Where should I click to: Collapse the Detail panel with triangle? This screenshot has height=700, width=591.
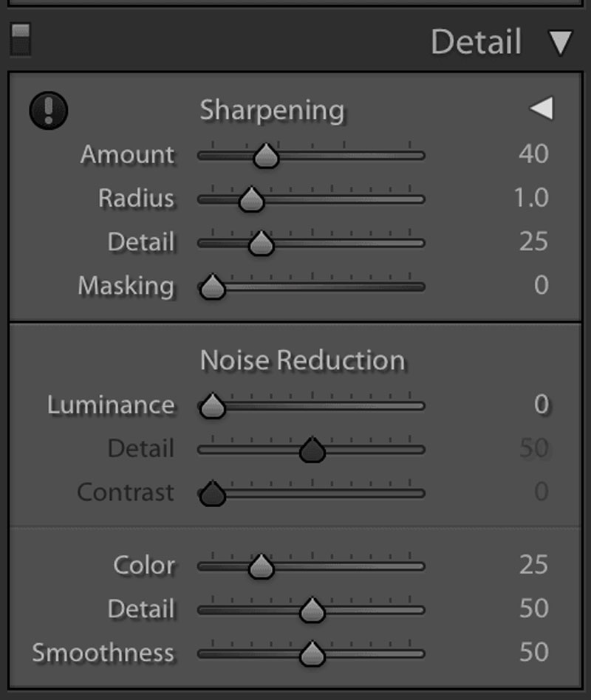click(x=561, y=43)
